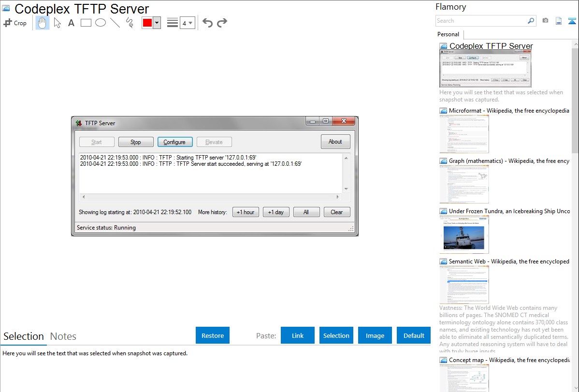Viewport: 579px width, 392px height.
Task: Select the Crop tool
Action: click(15, 23)
